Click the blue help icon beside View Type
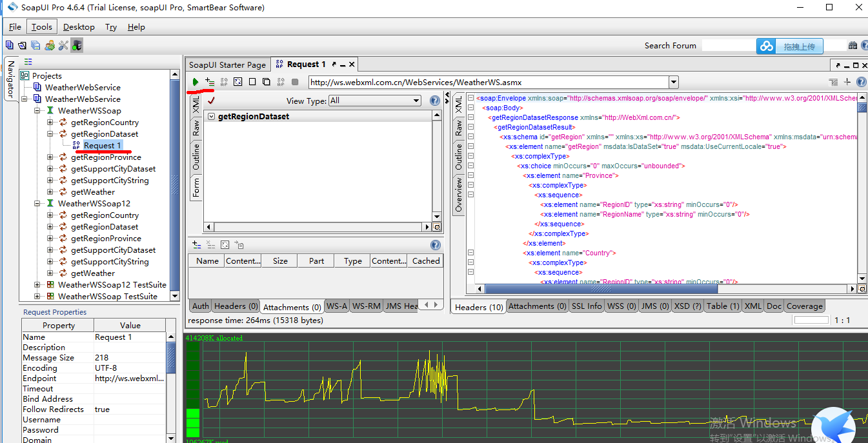This screenshot has height=443, width=868. click(x=435, y=101)
